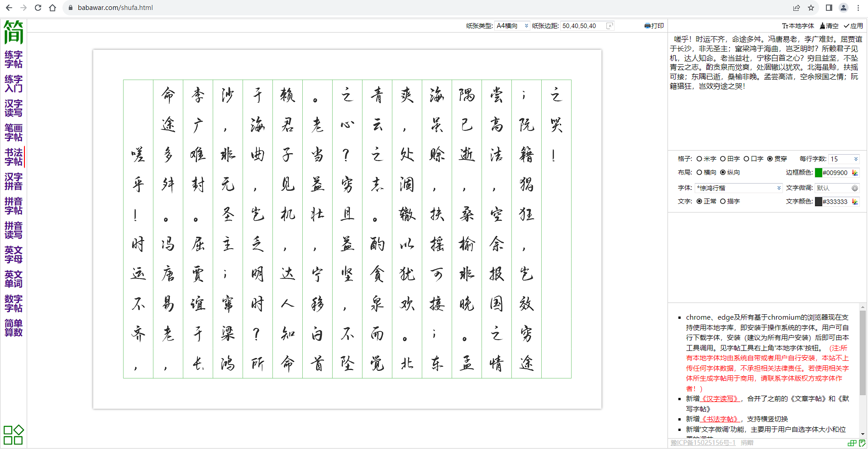Clear the text with the 清空 broom icon
Image resolution: width=868 pixels, height=449 pixels.
(x=829, y=26)
